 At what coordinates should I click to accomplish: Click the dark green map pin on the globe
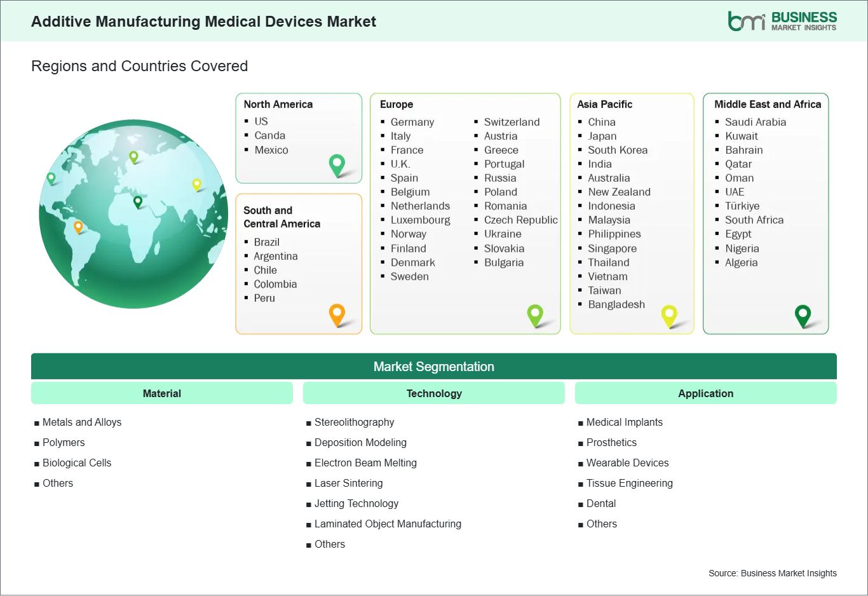pos(138,201)
